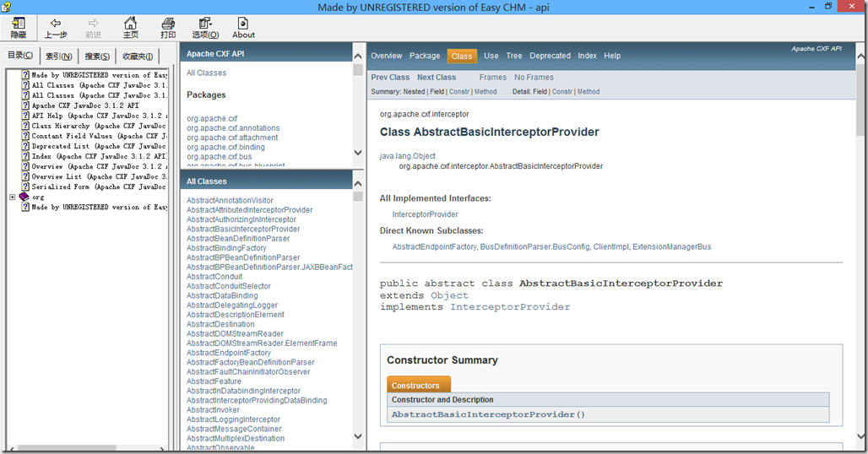This screenshot has width=868, height=454.
Task: Click the No Frames link
Action: [x=534, y=78]
